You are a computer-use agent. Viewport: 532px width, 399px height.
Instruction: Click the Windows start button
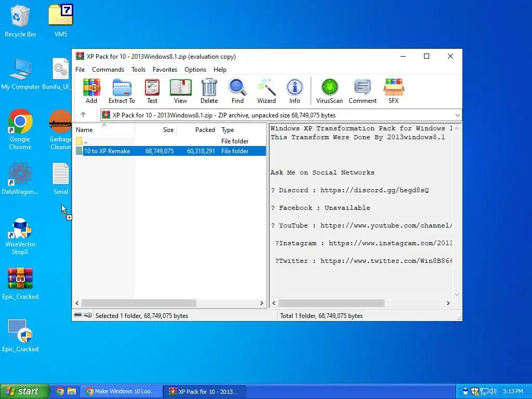click(24, 391)
